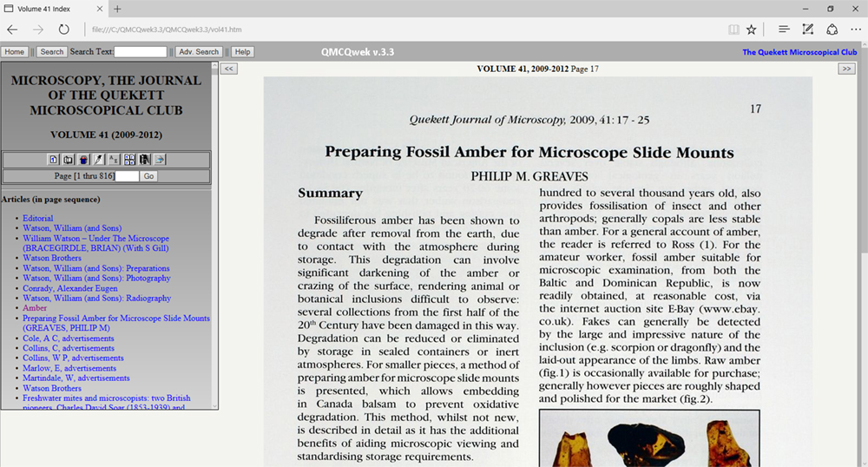Click the browser Share icon
The height and width of the screenshot is (467, 868).
tap(832, 29)
